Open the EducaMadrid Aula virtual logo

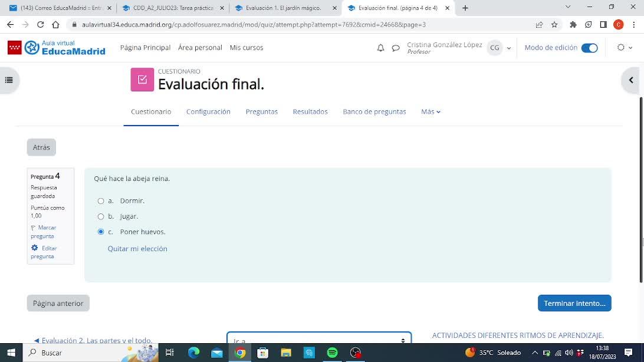coord(57,48)
